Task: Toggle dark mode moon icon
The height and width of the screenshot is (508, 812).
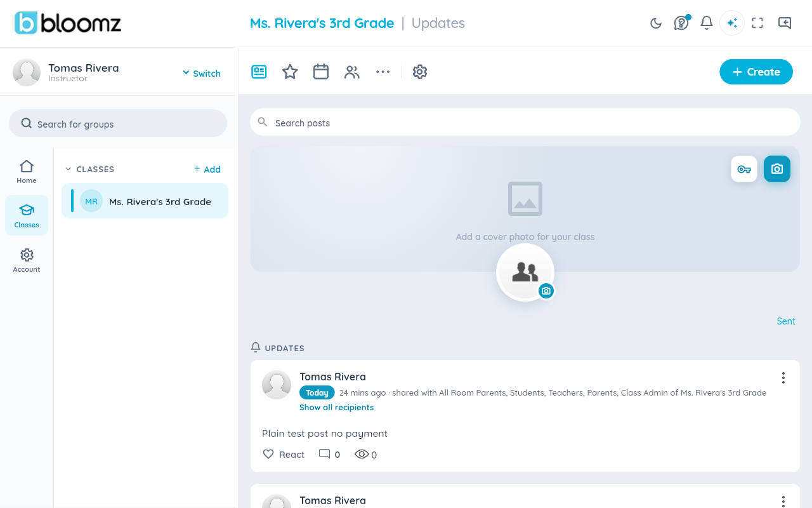Action: (x=656, y=23)
